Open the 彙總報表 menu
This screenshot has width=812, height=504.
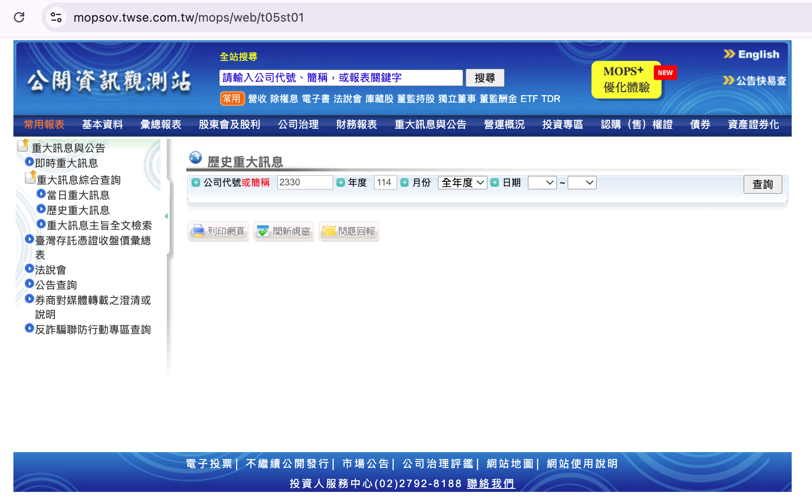pyautogui.click(x=161, y=124)
